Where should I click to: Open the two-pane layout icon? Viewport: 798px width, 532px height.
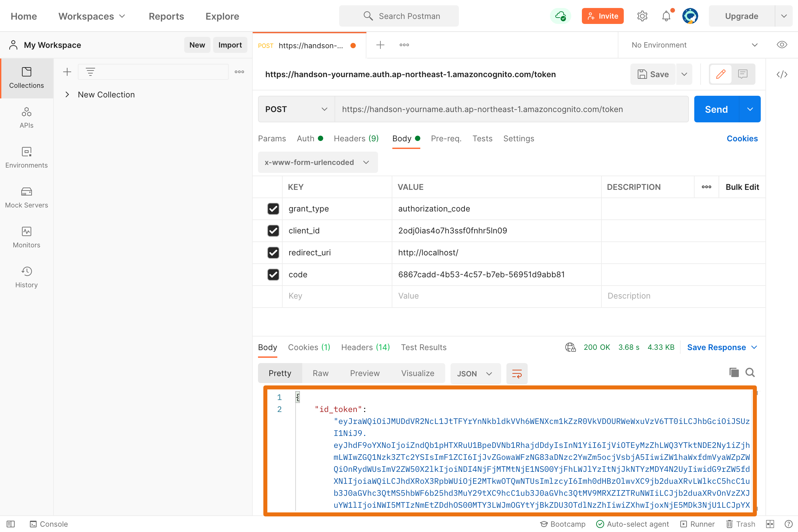770,524
